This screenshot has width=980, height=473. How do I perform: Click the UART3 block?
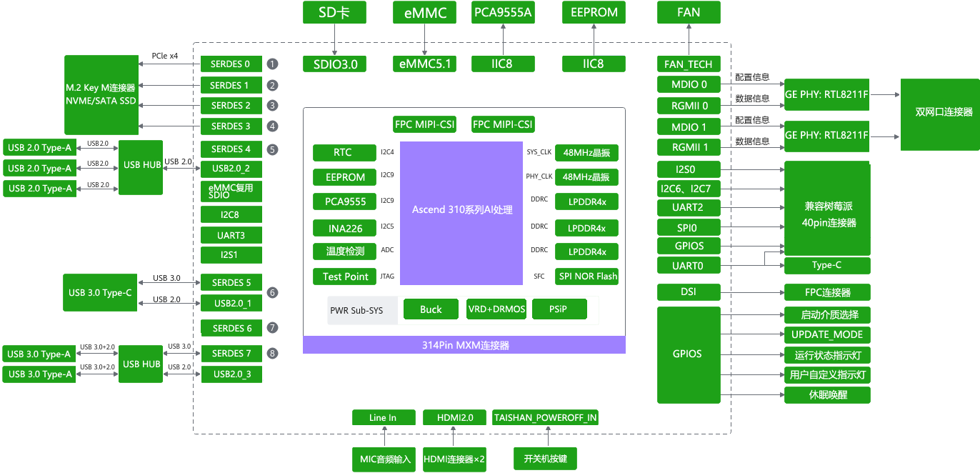[231, 235]
